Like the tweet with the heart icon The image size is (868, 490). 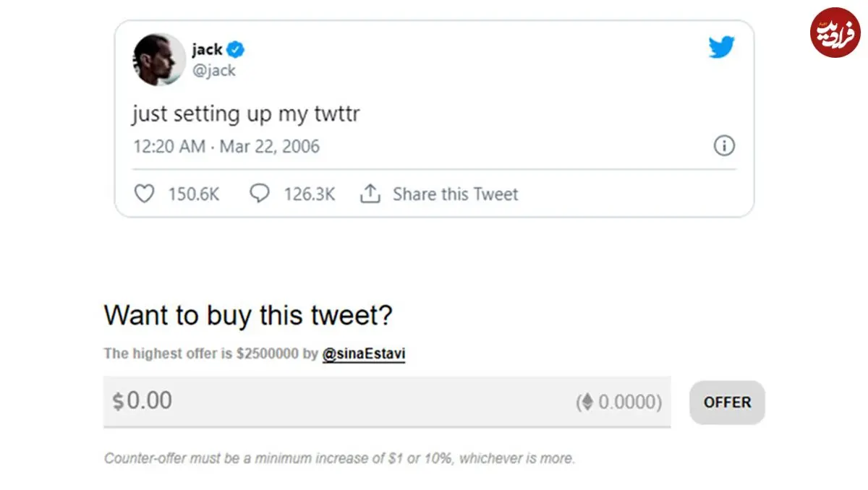(145, 194)
